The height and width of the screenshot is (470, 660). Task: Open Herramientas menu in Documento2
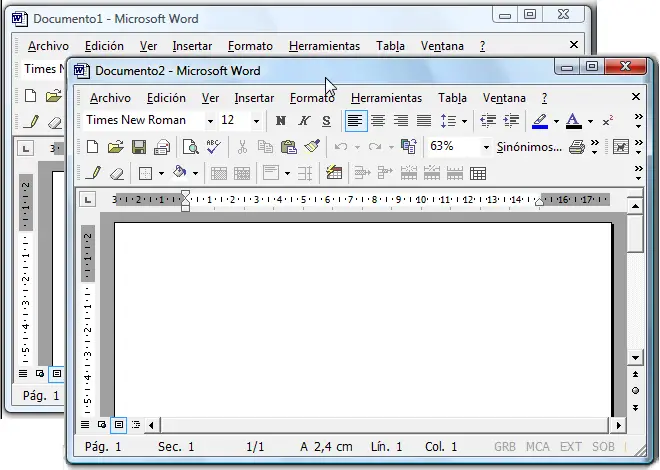(x=386, y=98)
